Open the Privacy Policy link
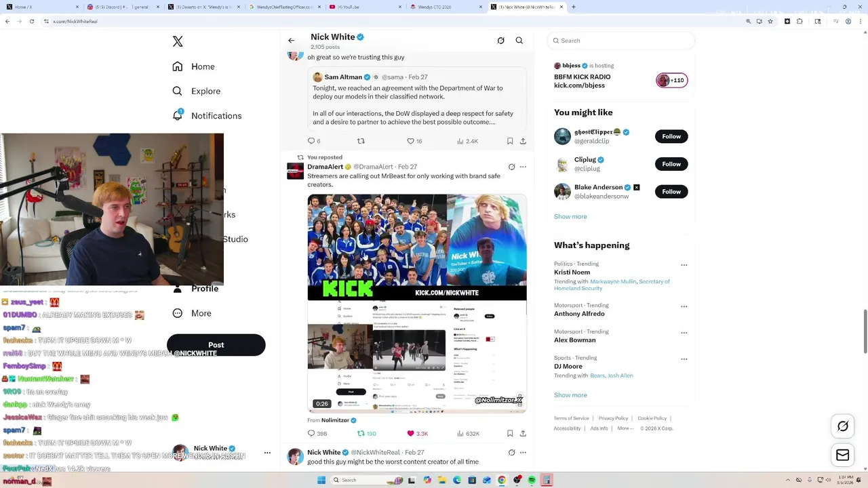The width and height of the screenshot is (868, 488). coord(613,418)
